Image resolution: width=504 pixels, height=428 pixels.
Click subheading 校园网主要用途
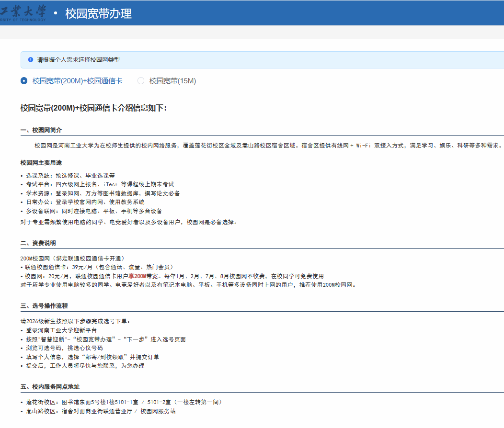[x=41, y=163]
